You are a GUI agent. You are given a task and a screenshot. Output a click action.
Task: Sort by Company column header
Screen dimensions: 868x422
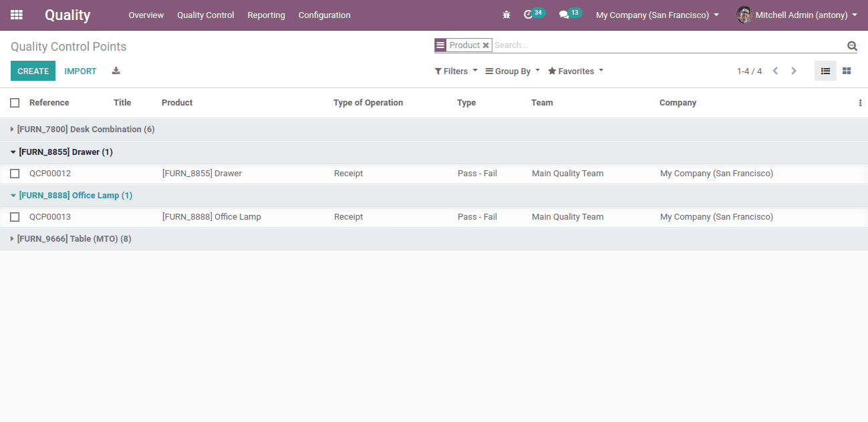(x=678, y=103)
